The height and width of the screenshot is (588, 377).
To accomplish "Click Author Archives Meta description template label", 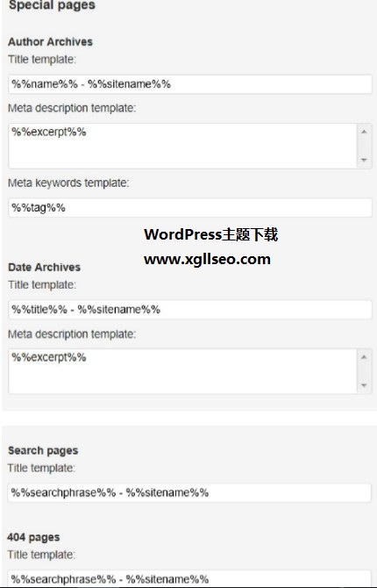I will (x=72, y=108).
